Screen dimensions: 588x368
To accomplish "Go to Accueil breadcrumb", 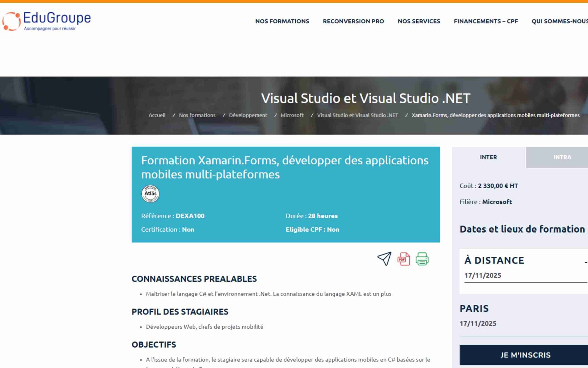I will click(157, 115).
